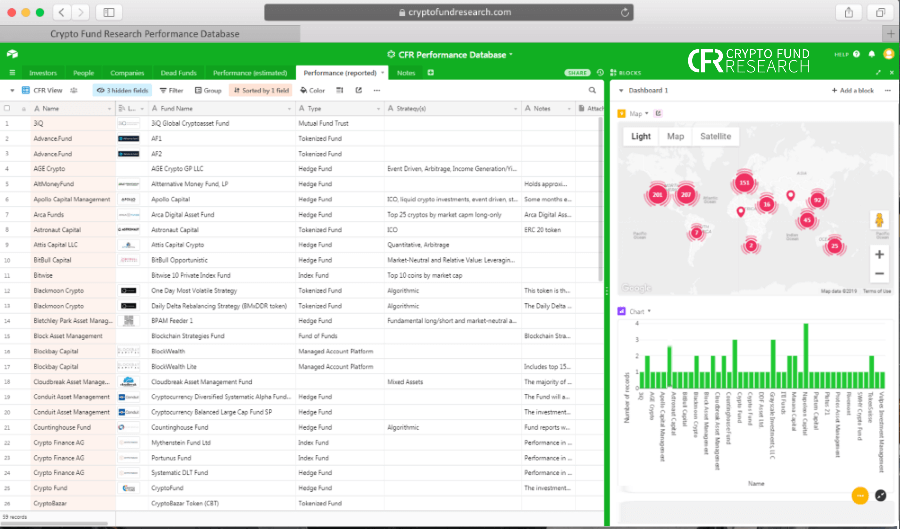This screenshot has width=900, height=529.
Task: Click the Chart block purple icon
Action: tap(621, 311)
